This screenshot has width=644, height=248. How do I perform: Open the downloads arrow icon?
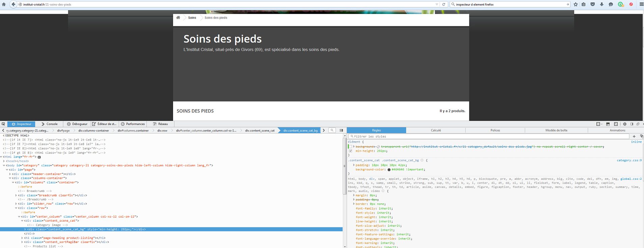[x=601, y=4]
